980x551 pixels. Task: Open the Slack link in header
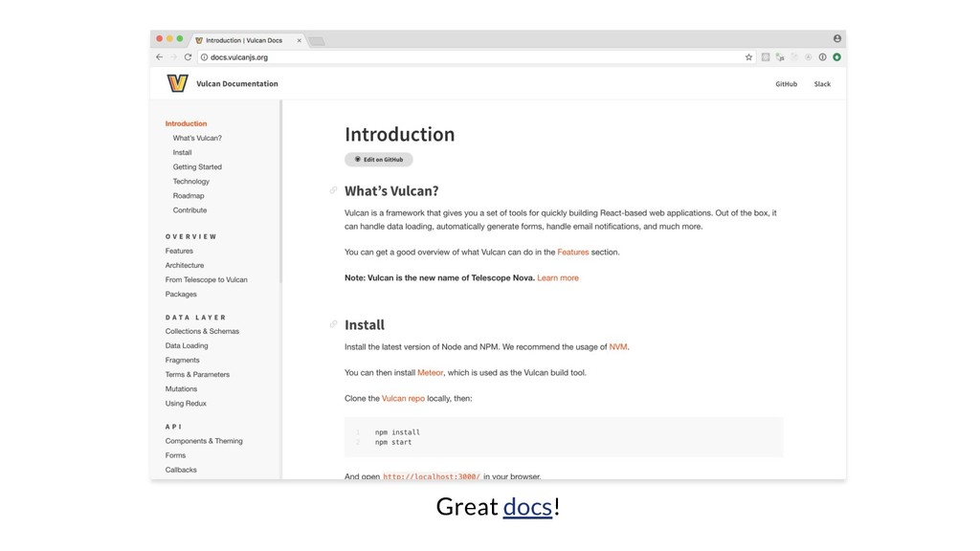pyautogui.click(x=822, y=84)
